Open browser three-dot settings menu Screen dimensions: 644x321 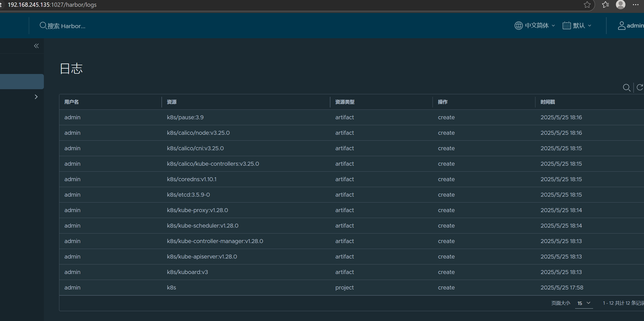(636, 5)
